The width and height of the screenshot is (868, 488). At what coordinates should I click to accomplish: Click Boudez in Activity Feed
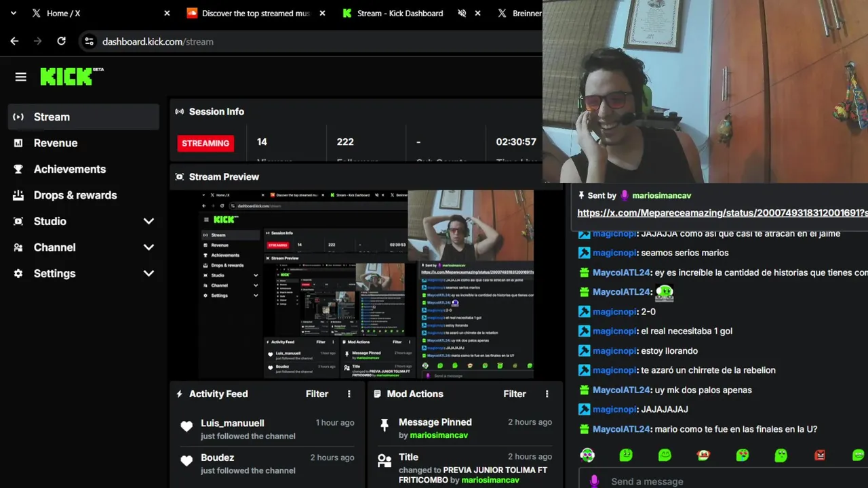click(217, 457)
